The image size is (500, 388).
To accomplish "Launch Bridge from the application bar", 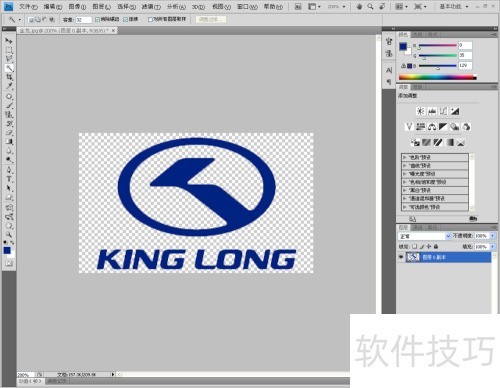I will coord(298,6).
